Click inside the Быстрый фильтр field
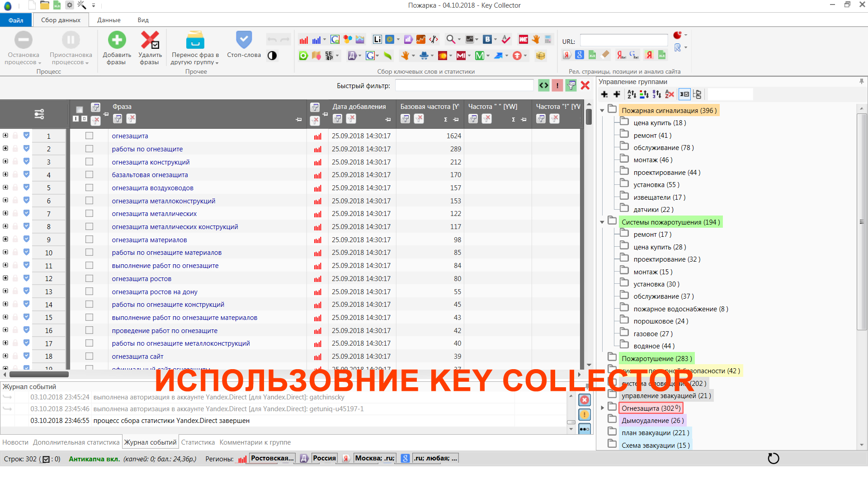868x488 pixels. click(x=464, y=85)
